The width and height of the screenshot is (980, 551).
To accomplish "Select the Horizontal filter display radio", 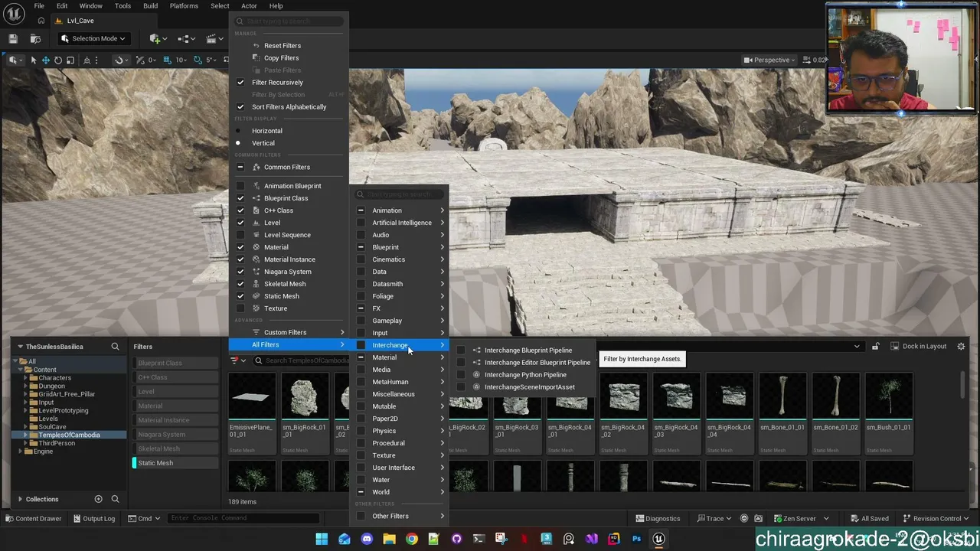I will coord(238,131).
